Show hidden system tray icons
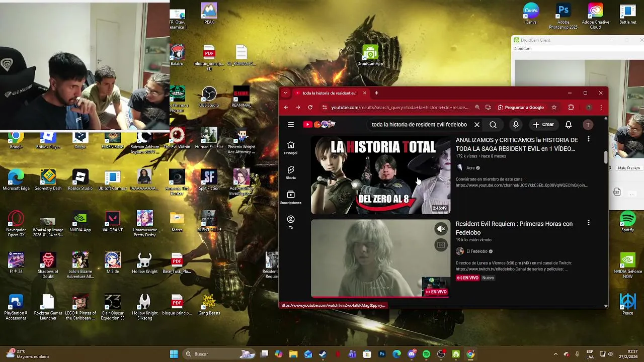Screen dimensions: 644x362 [x=555, y=354]
